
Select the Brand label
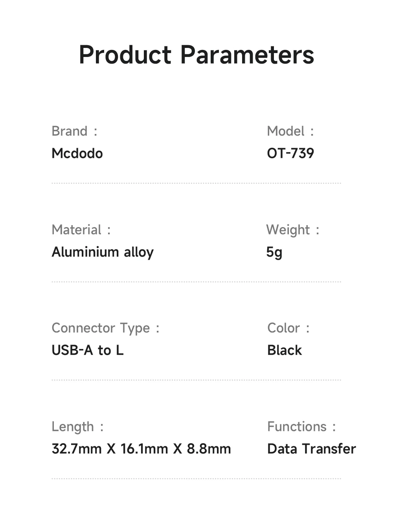(x=74, y=131)
